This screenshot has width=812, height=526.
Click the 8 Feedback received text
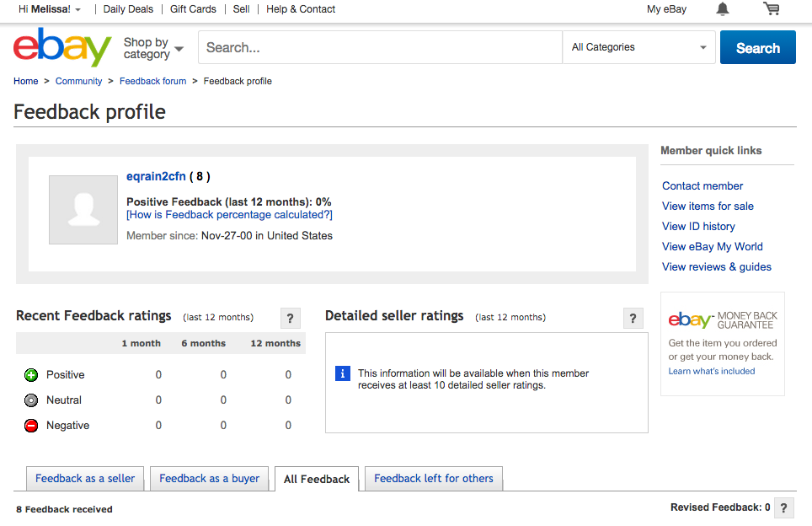coord(64,509)
